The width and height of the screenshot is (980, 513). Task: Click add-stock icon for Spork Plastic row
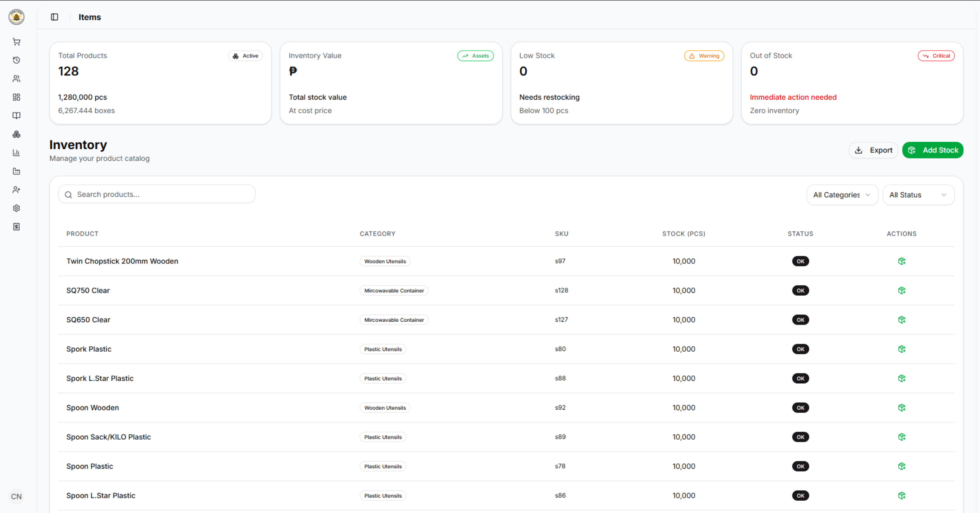click(x=901, y=349)
